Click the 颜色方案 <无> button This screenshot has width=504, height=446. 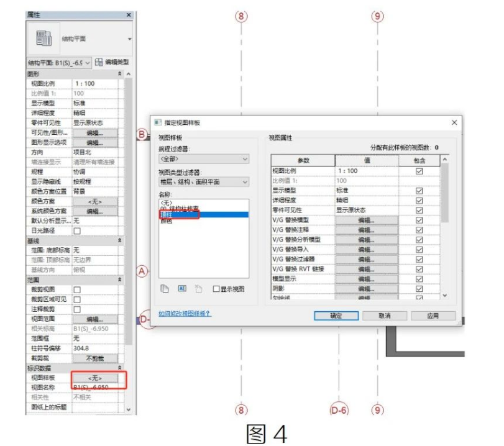coord(95,201)
